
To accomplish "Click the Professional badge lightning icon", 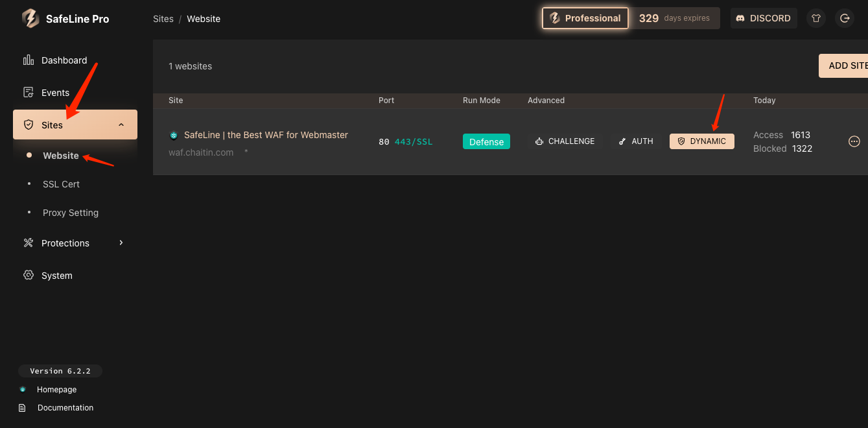I will [555, 18].
